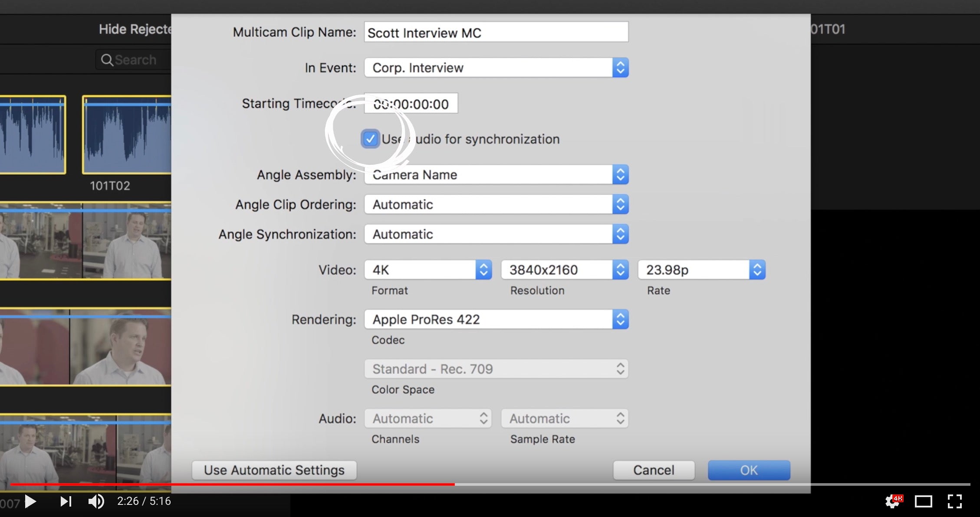Screen dimensions: 980x517
Task: Switch to theater mode view
Action: [x=923, y=501]
